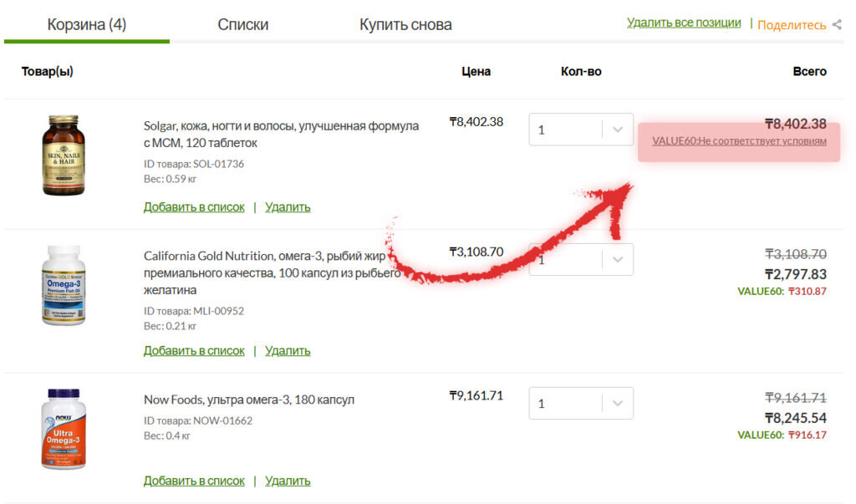Remove Solgar item with Удалить
The width and height of the screenshot is (856, 504).
[x=288, y=207]
